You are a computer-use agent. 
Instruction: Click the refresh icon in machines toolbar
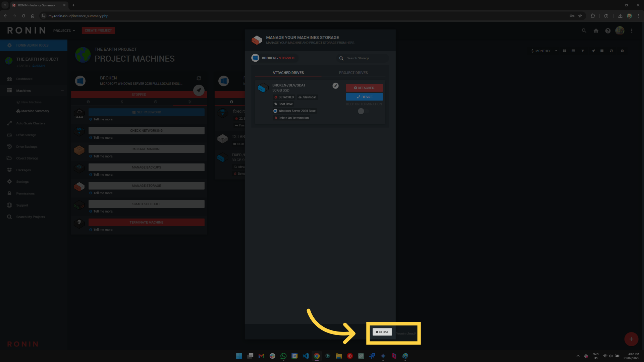tap(611, 51)
